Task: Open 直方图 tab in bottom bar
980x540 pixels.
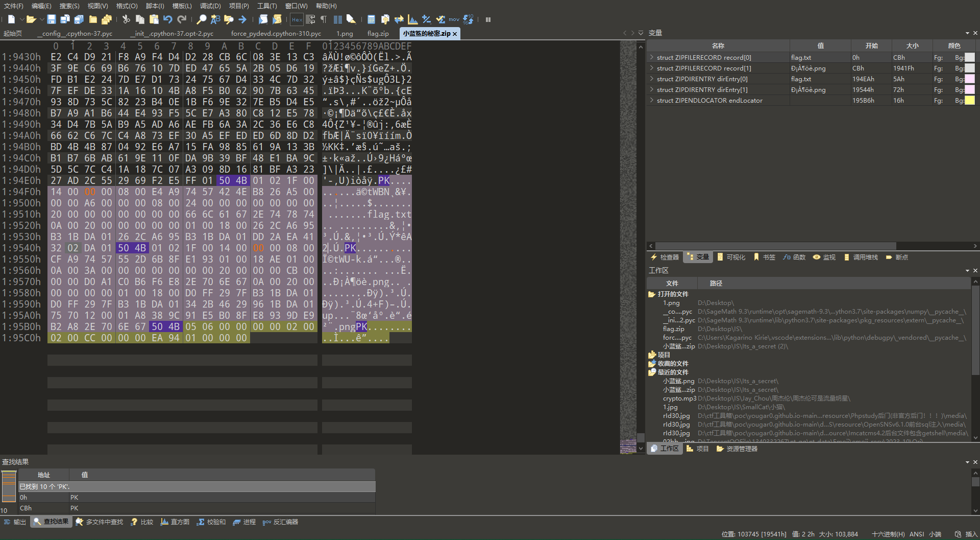Action: point(175,522)
